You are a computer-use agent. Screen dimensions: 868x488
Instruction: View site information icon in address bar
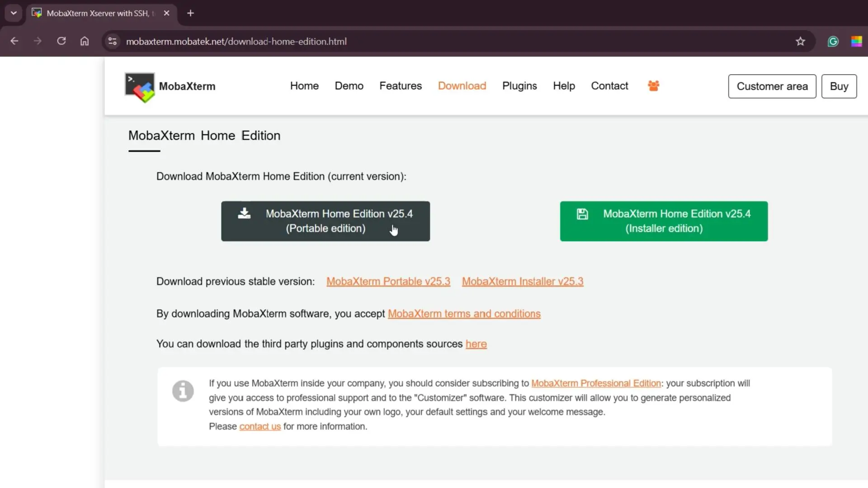[x=113, y=42]
